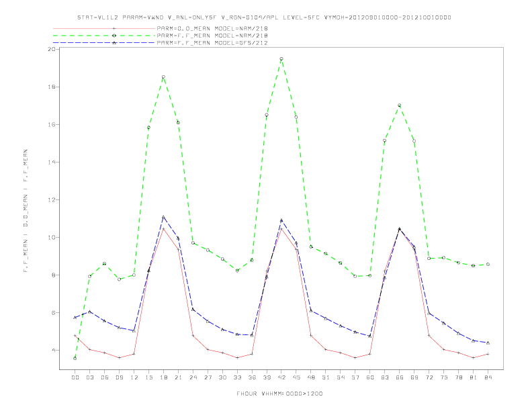Image resolution: width=532 pixels, height=411 pixels.
Task: Click red plus marker at hour 00
Action: [x=75, y=335]
